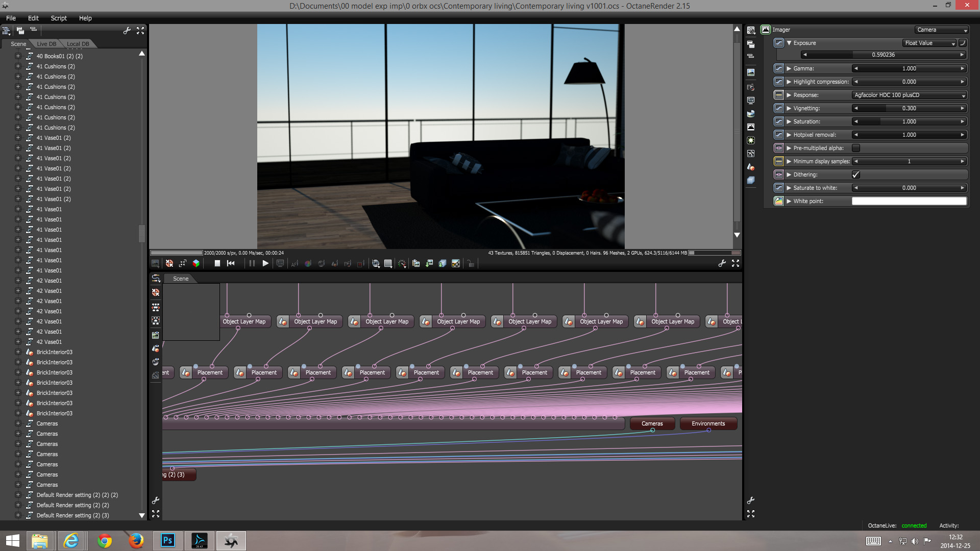Click the Imager panel icon
This screenshot has height=551, width=980.
pyautogui.click(x=766, y=30)
